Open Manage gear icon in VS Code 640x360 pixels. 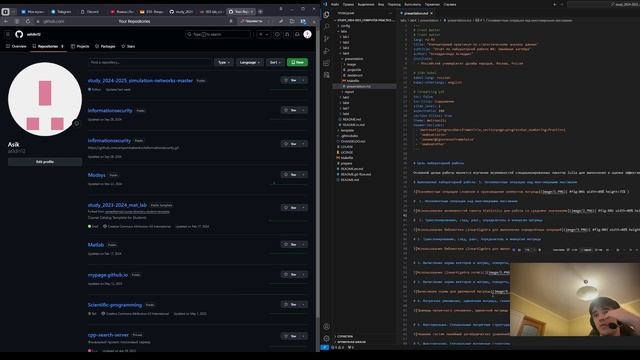pyautogui.click(x=326, y=338)
